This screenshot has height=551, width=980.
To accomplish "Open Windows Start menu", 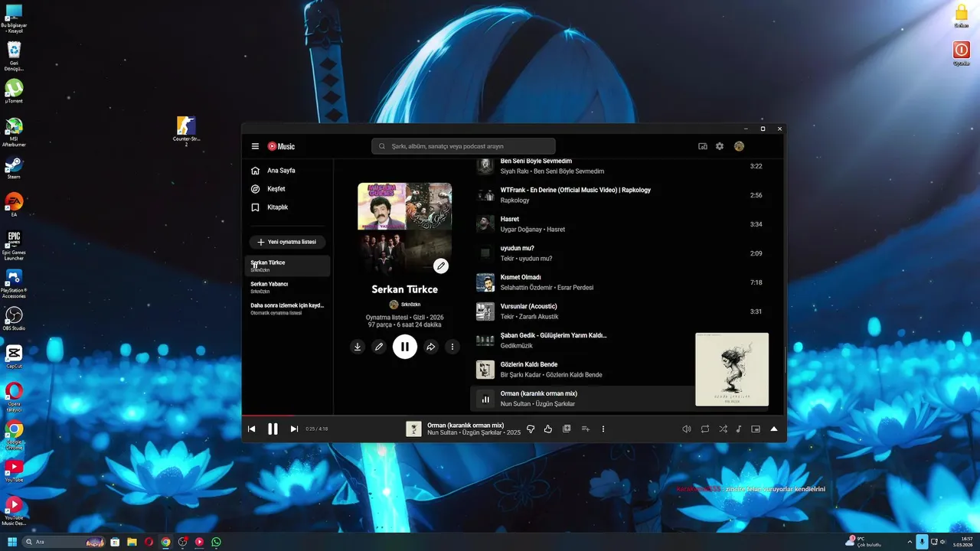I will 12,542.
